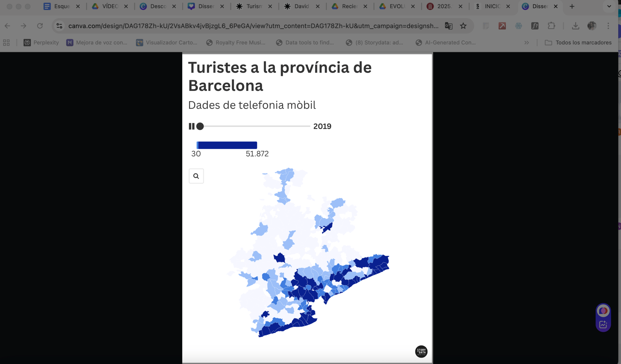This screenshot has width=621, height=364.
Task: Open the map search magnifier button
Action: pos(196,176)
